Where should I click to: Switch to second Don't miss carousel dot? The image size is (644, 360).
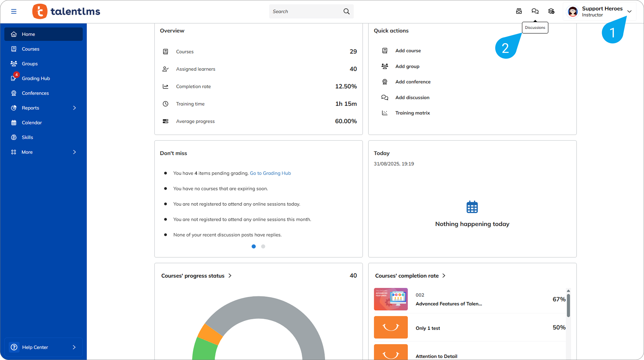coord(263,246)
